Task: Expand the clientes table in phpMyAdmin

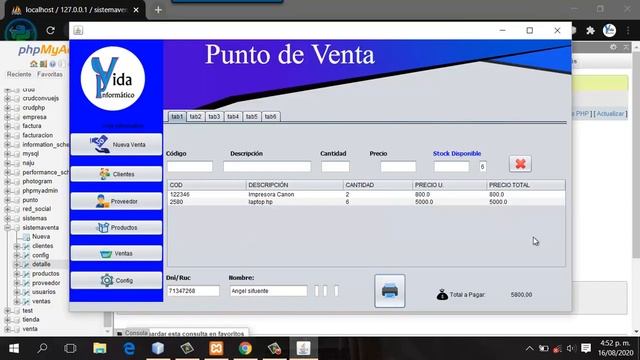Action: click(x=17, y=246)
